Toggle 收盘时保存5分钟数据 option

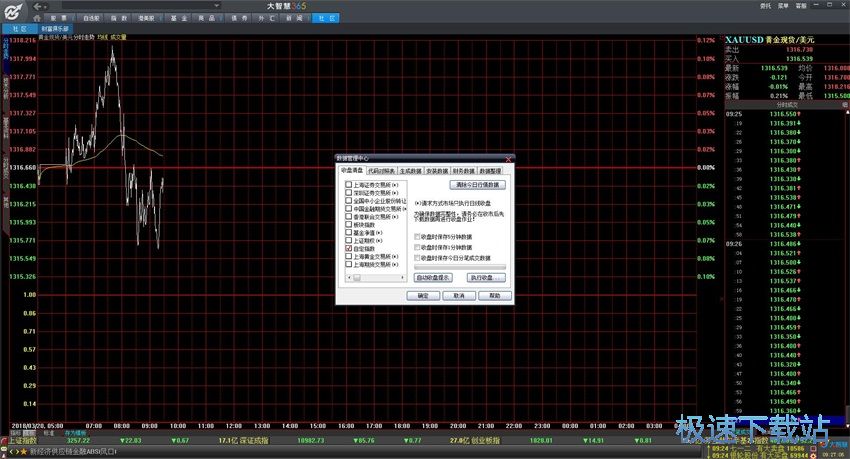click(x=417, y=237)
